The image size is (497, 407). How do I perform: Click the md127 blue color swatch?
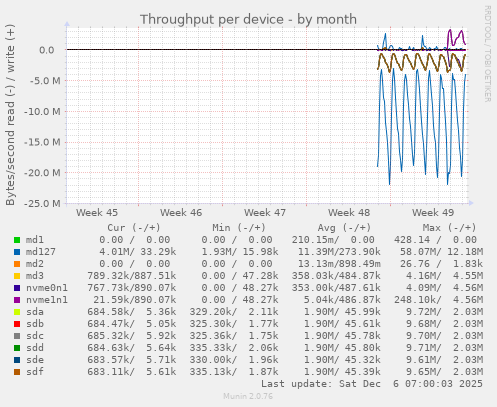point(17,252)
